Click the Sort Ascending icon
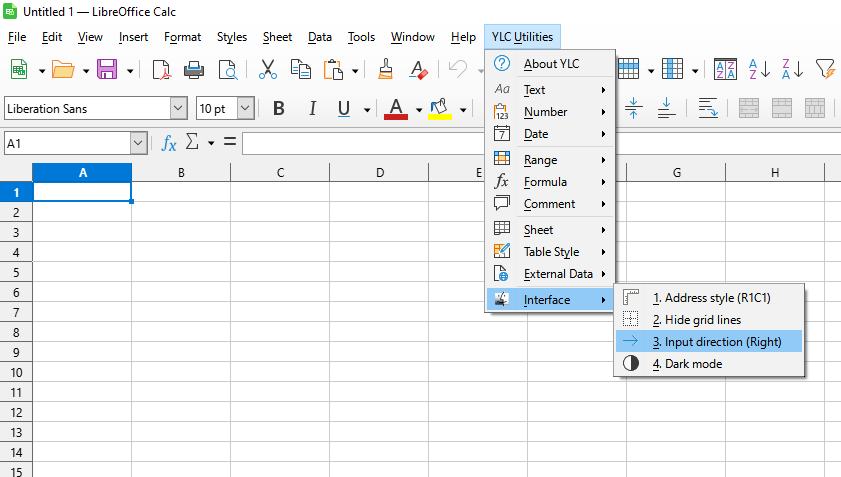Viewport: 841px width, 477px height. (x=759, y=69)
